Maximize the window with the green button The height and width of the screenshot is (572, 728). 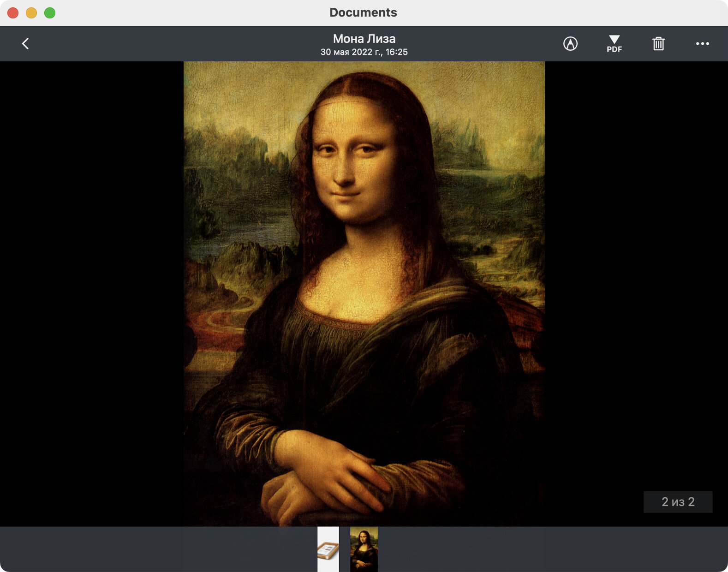click(50, 13)
